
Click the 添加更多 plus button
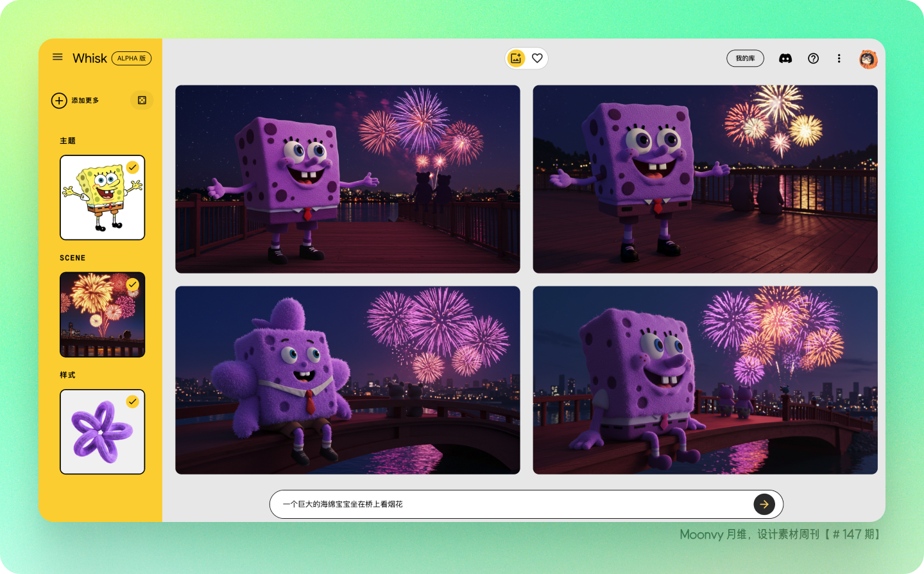(x=59, y=101)
